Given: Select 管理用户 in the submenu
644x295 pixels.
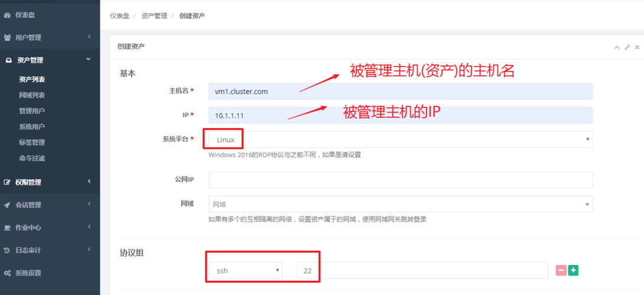Looking at the screenshot, I should 32,111.
